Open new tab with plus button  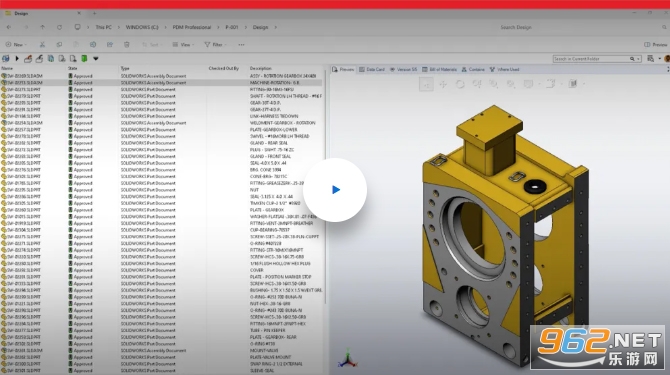[x=94, y=13]
